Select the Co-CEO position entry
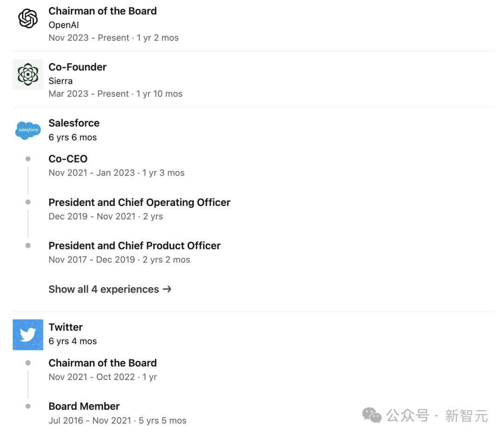 68,159
